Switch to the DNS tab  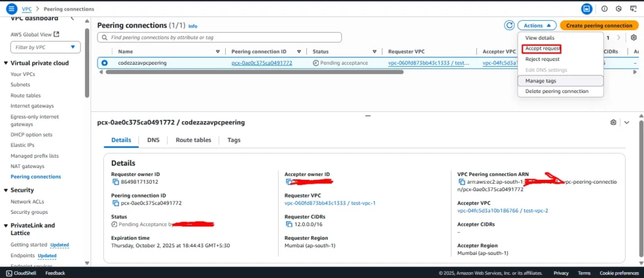pyautogui.click(x=153, y=140)
